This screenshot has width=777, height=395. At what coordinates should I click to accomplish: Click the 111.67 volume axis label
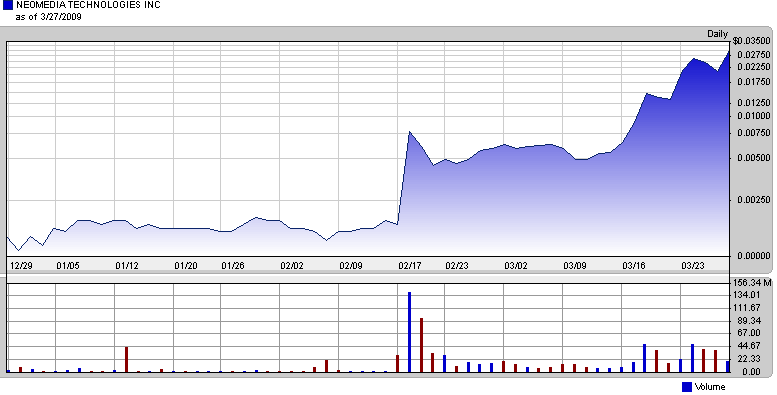click(x=748, y=308)
